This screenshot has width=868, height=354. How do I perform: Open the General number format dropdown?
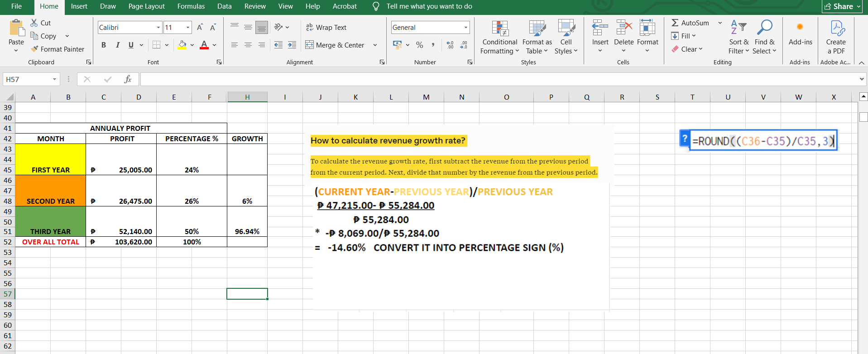pyautogui.click(x=465, y=28)
